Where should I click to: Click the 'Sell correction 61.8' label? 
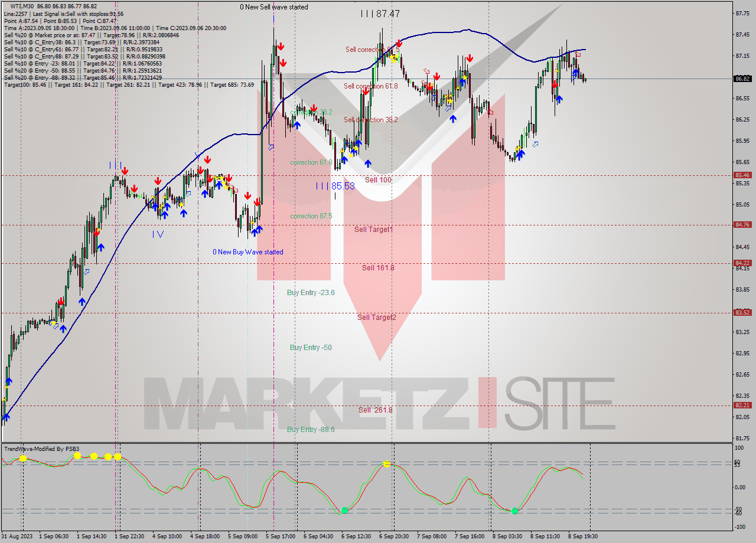point(371,86)
